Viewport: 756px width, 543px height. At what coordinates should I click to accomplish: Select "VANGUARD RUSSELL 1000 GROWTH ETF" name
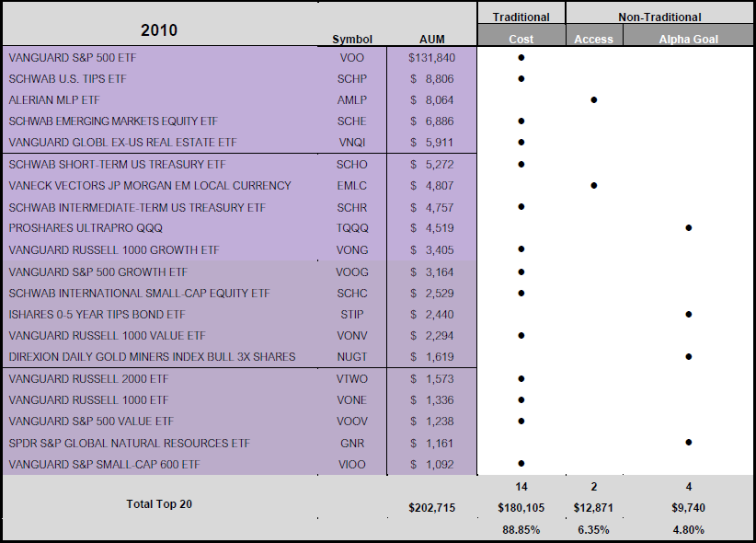click(x=114, y=250)
